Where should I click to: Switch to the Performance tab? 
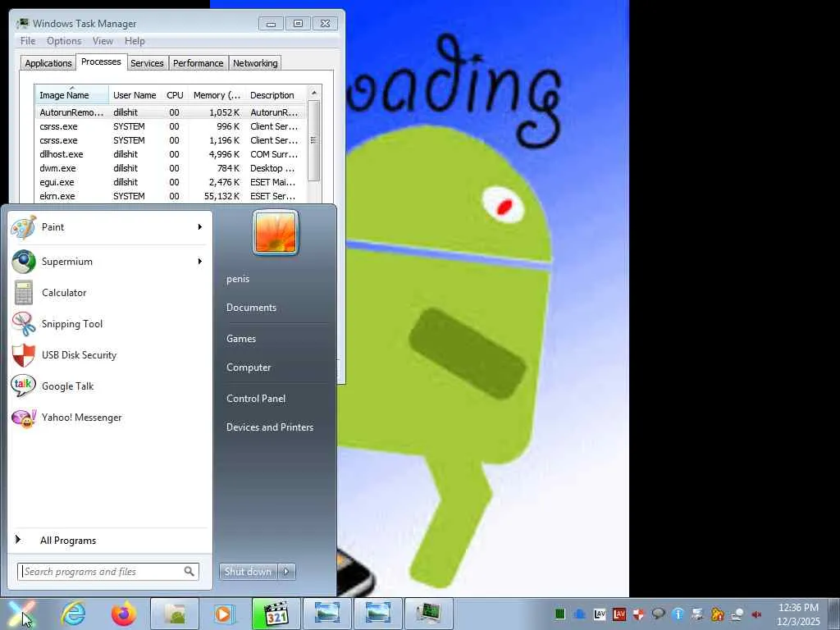pos(199,63)
